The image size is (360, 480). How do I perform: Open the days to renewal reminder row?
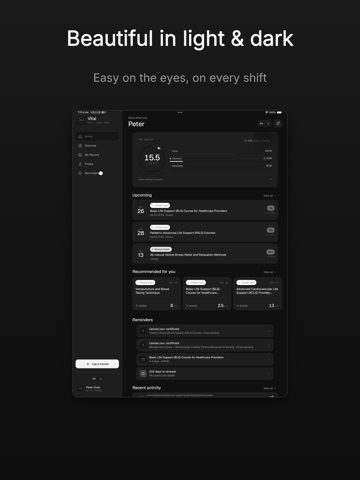click(205, 373)
